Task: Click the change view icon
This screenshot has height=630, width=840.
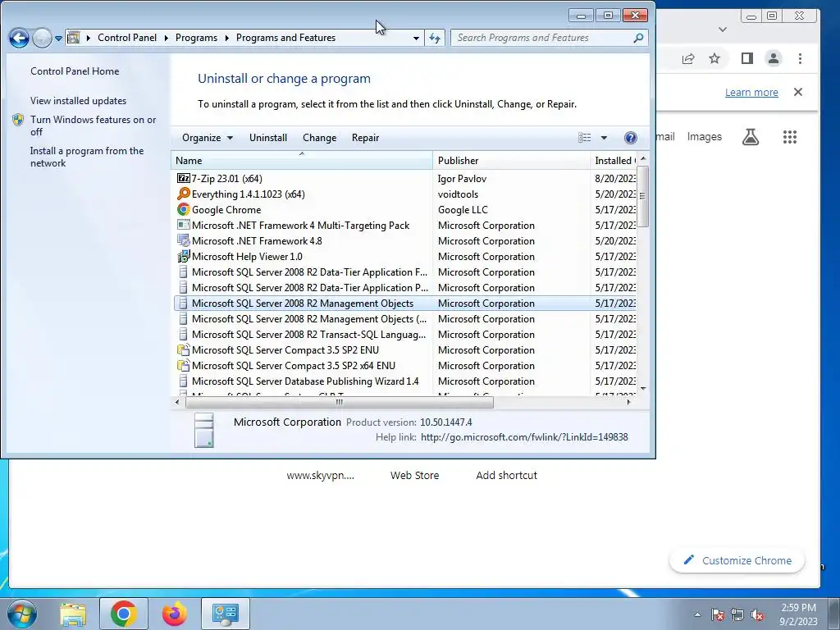Action: click(x=584, y=138)
